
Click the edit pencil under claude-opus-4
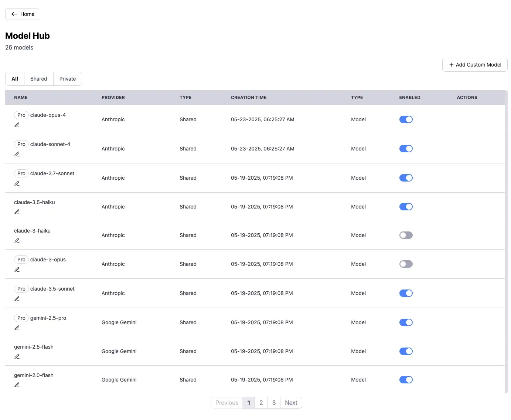click(x=17, y=125)
